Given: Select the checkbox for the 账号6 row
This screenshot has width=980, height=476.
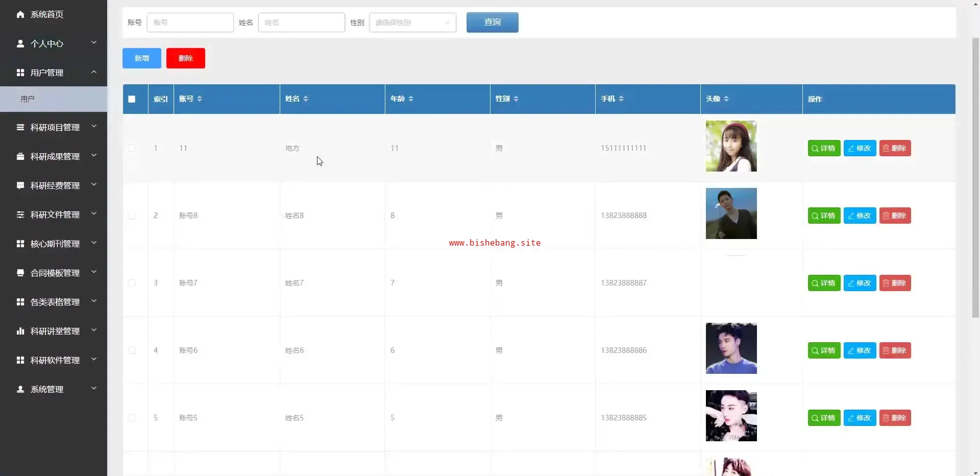Looking at the screenshot, I should point(132,350).
